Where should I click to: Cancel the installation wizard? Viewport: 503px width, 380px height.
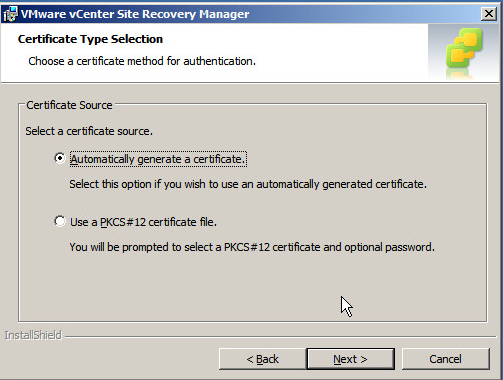tap(446, 359)
